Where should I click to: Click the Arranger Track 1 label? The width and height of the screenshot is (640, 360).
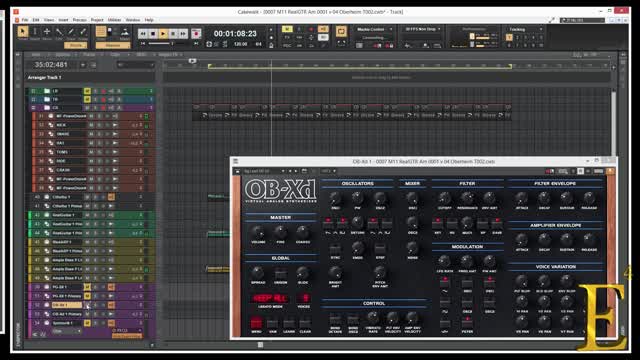point(44,77)
